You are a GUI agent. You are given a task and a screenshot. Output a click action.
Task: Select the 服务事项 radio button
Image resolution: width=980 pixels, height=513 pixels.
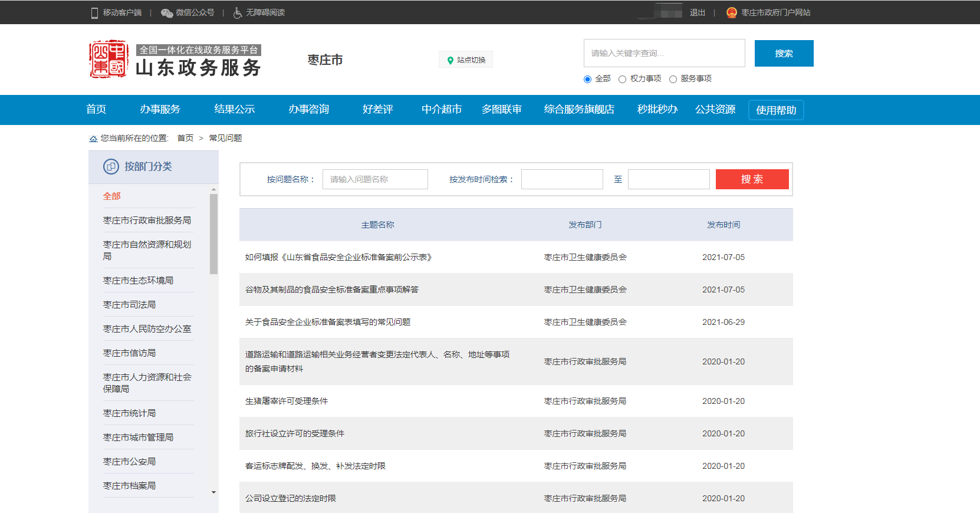(673, 80)
